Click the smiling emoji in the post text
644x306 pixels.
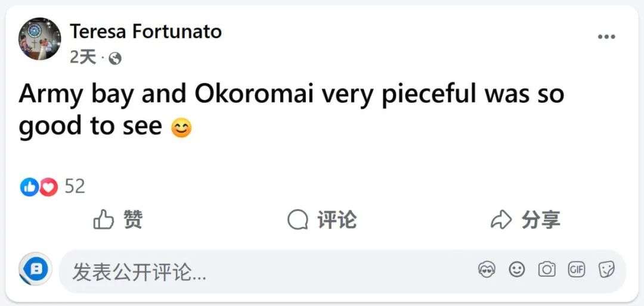(x=181, y=128)
